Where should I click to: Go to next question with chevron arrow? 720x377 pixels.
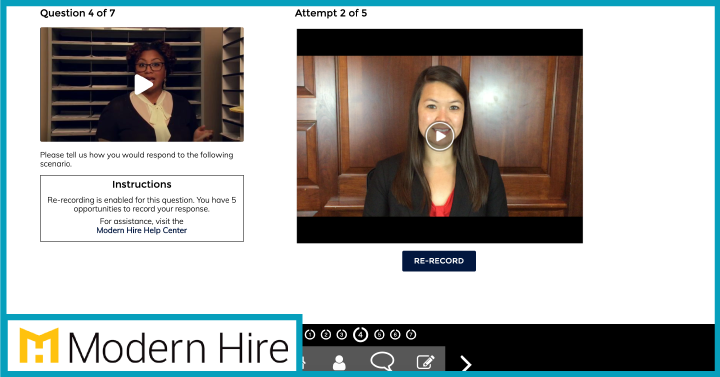click(x=466, y=364)
